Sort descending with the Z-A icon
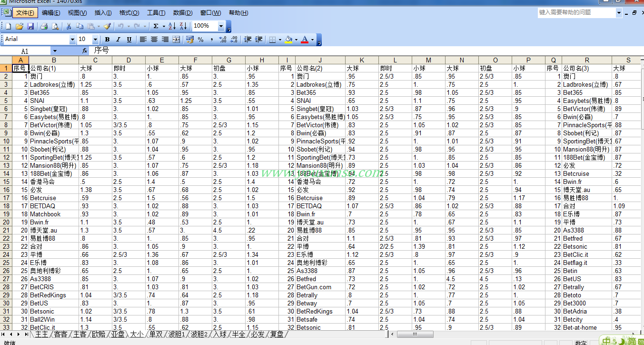Viewport: 644px width, 345px height. coord(183,26)
